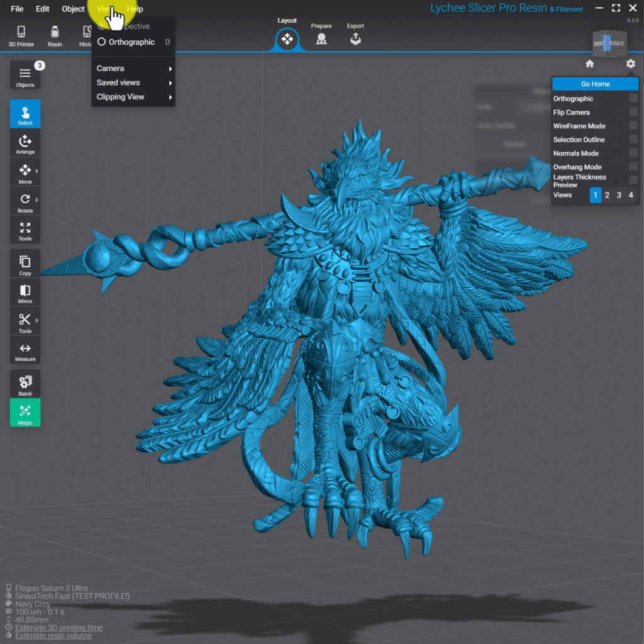The width and height of the screenshot is (644, 644).
Task: Click the view orientation cube
Action: [x=609, y=43]
